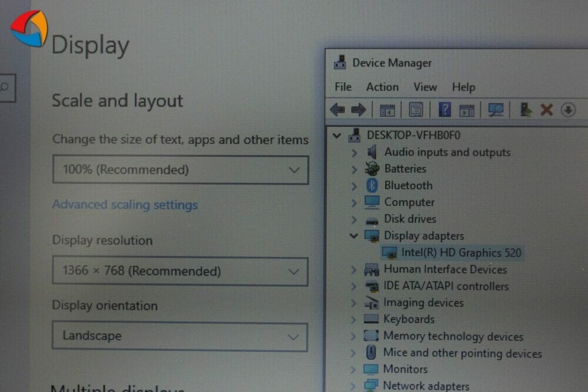This screenshot has width=588, height=392.
Task: Open the Help menu in Device Manager
Action: pyautogui.click(x=463, y=88)
